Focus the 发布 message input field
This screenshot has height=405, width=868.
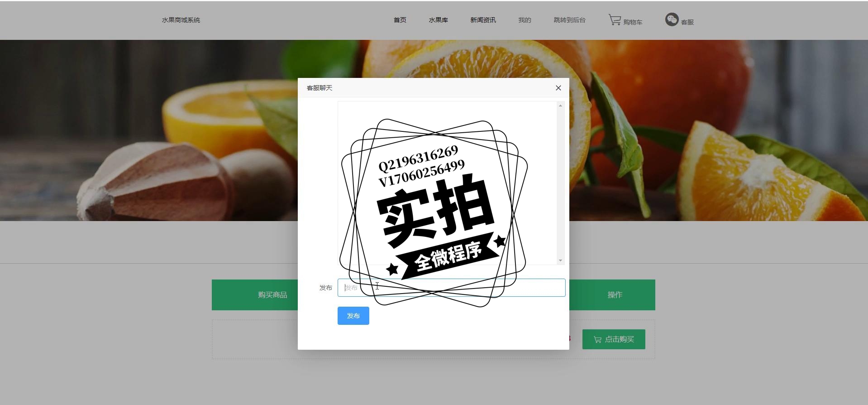451,288
